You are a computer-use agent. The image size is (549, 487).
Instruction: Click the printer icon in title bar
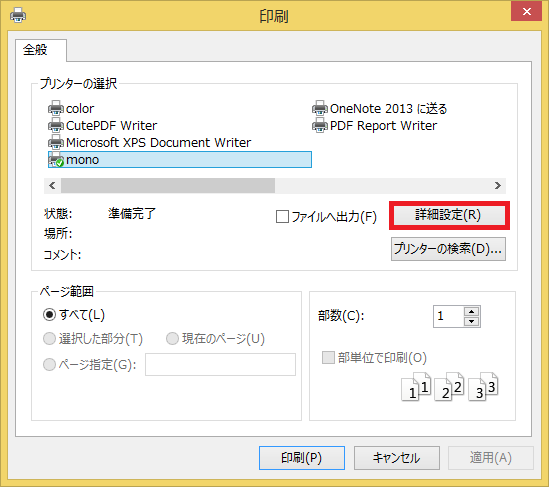(x=18, y=16)
